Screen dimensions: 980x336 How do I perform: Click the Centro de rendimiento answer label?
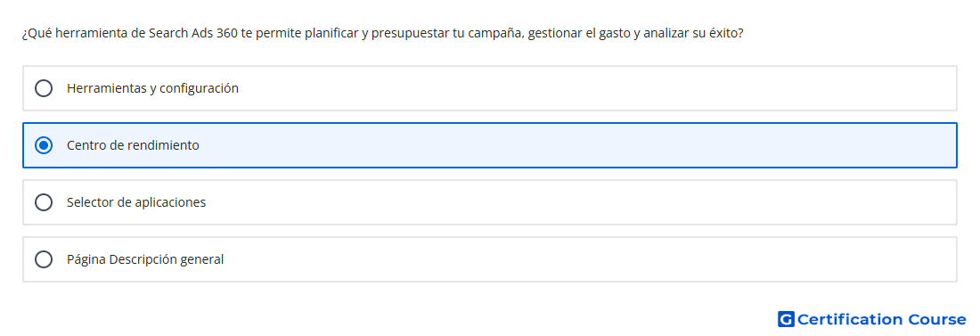133,145
